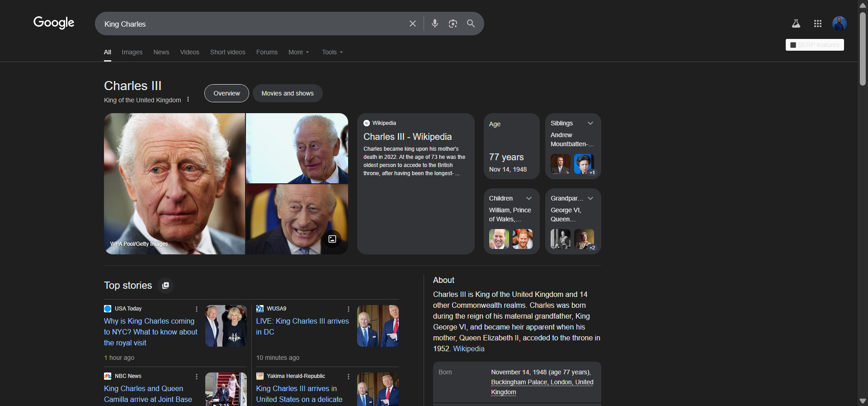868x406 pixels.
Task: Select the Overview chip
Action: pyautogui.click(x=226, y=93)
